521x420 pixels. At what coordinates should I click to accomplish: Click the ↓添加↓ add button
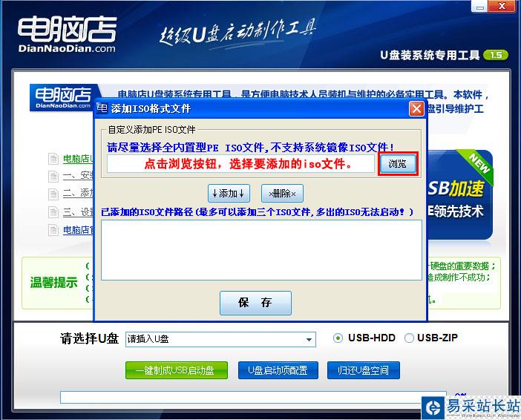229,193
